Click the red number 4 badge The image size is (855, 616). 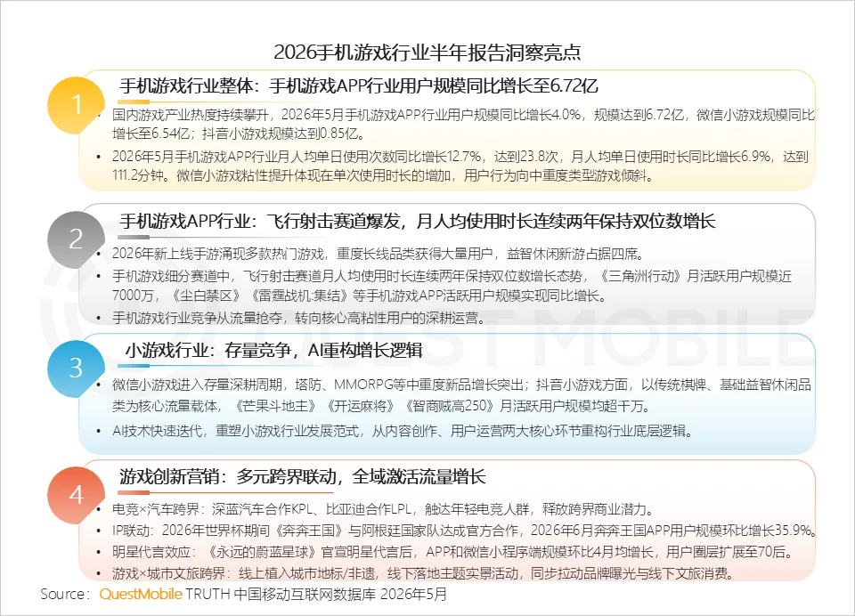76,495
